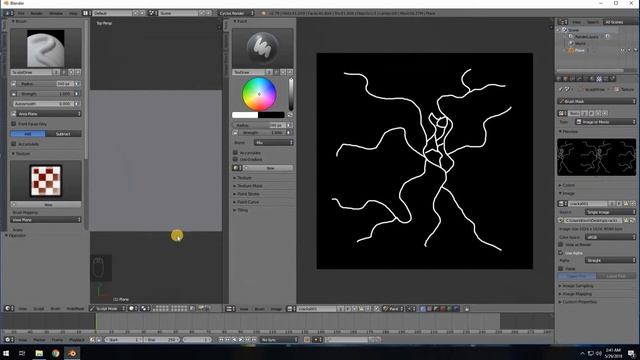Open the Help menu in the top bar

pos(73,13)
